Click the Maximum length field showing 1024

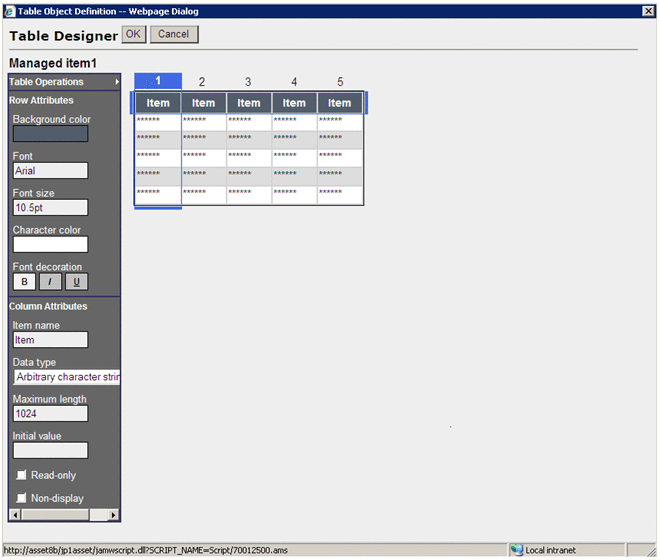pos(51,413)
